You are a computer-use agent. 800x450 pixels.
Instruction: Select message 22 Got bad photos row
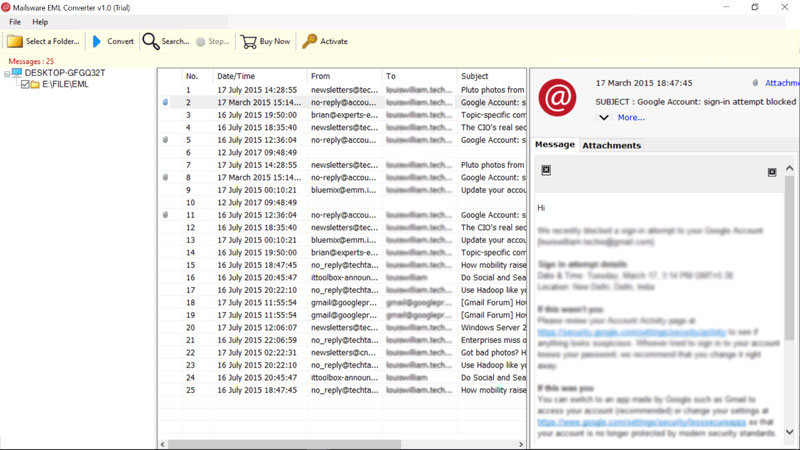coord(342,353)
